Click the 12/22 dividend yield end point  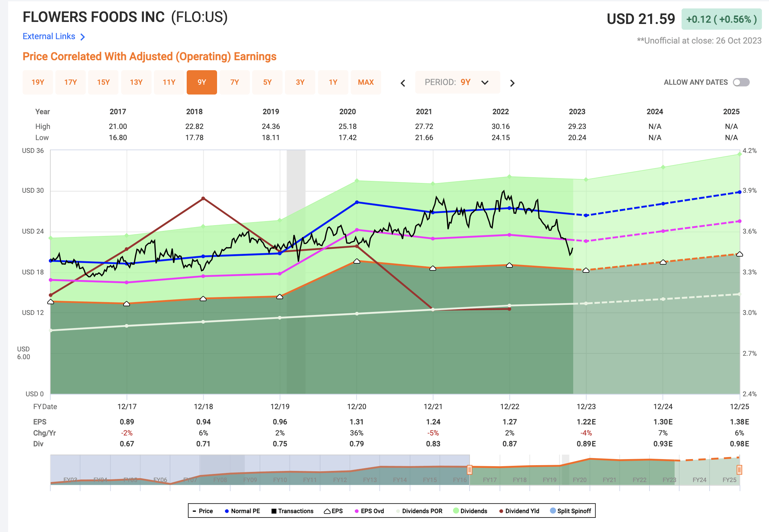[x=509, y=309]
